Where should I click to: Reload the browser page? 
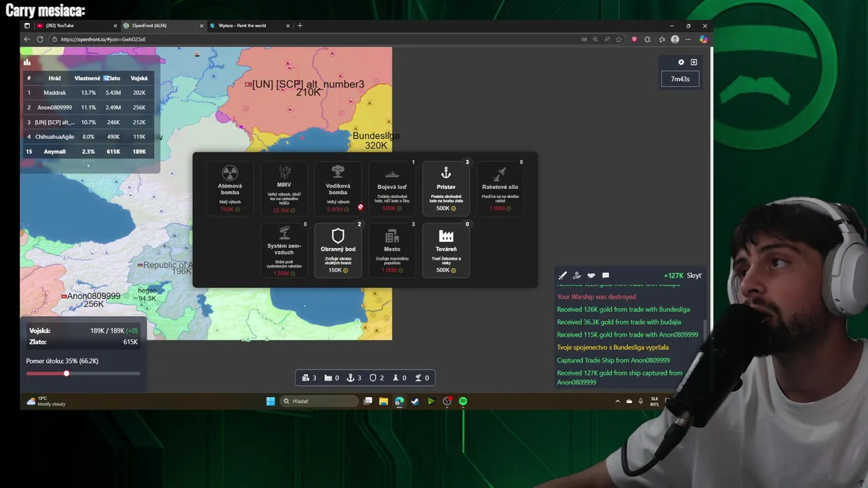pos(40,39)
